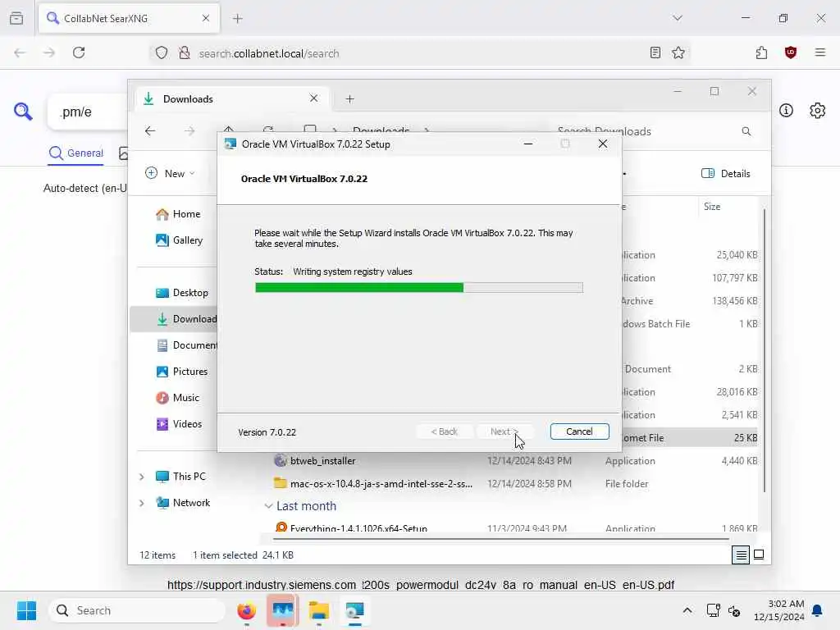Close the Downloads tab
Image resolution: width=840 pixels, height=630 pixels.
[x=314, y=98]
